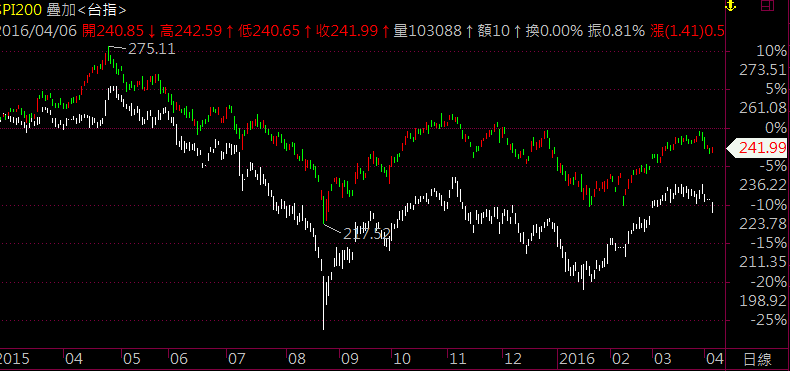
Task: Click the 273.51 price axis label
Action: pyautogui.click(x=763, y=70)
